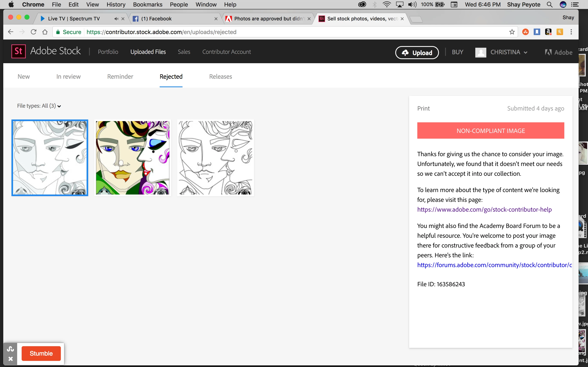Open macOS Spotlight search icon
Image resolution: width=588 pixels, height=367 pixels.
pyautogui.click(x=550, y=4)
